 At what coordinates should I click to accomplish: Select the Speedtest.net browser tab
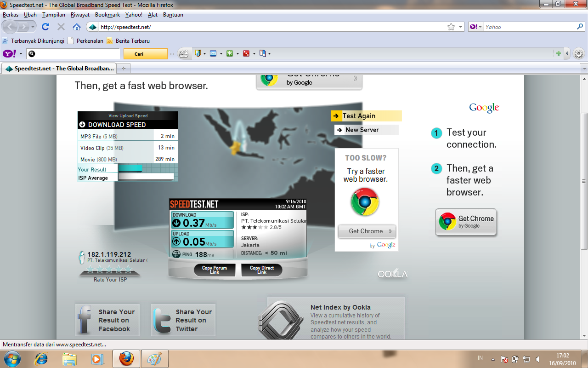click(59, 69)
